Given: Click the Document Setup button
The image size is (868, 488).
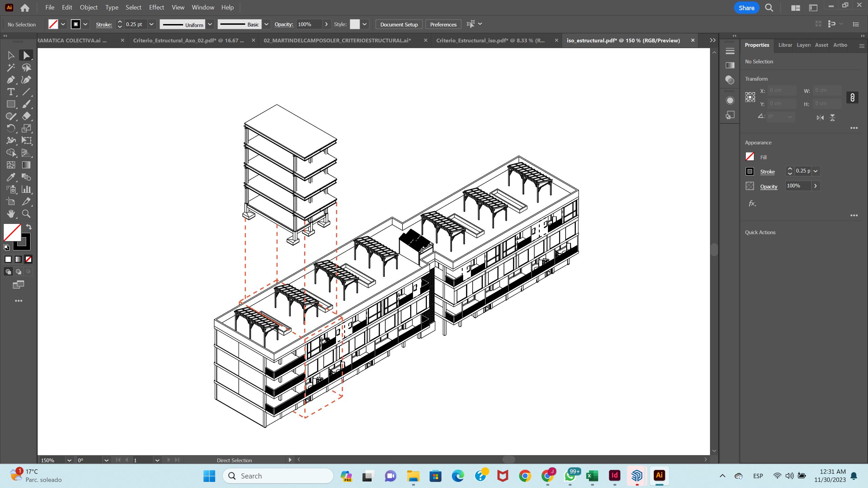Looking at the screenshot, I should click(399, 24).
